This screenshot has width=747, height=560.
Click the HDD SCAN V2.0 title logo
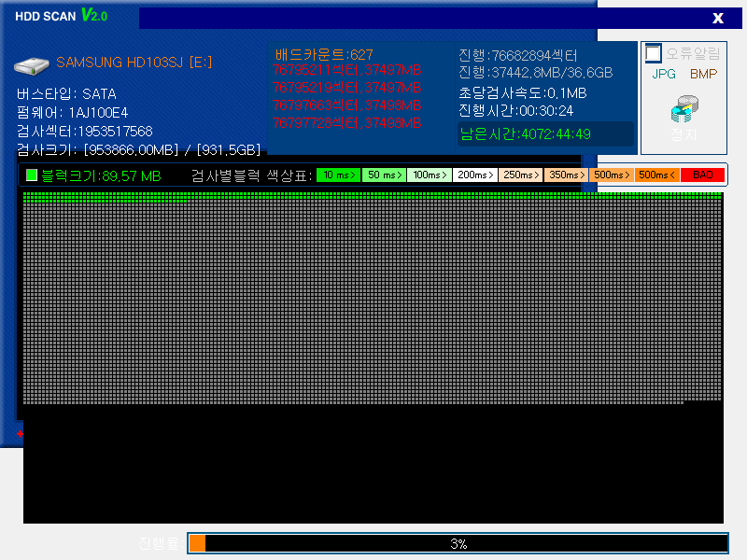tap(62, 16)
